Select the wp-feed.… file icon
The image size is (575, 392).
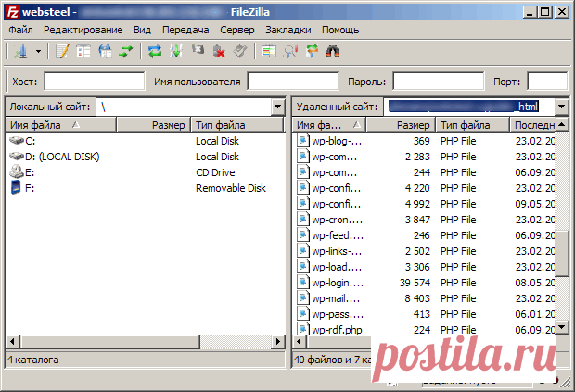[x=302, y=235]
